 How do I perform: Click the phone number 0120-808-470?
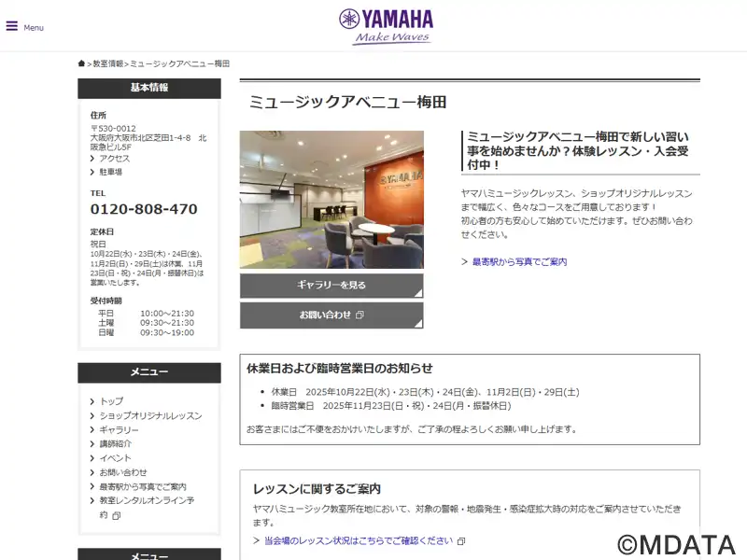coord(144,208)
